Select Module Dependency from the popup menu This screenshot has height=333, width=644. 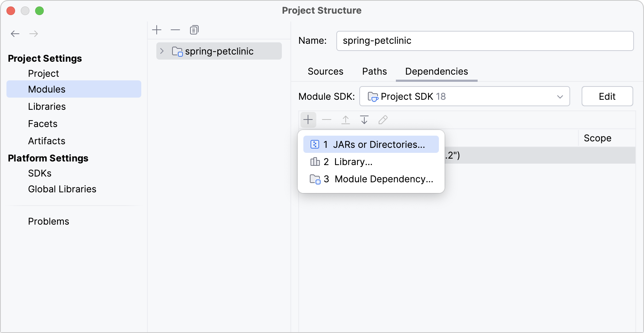click(x=371, y=179)
